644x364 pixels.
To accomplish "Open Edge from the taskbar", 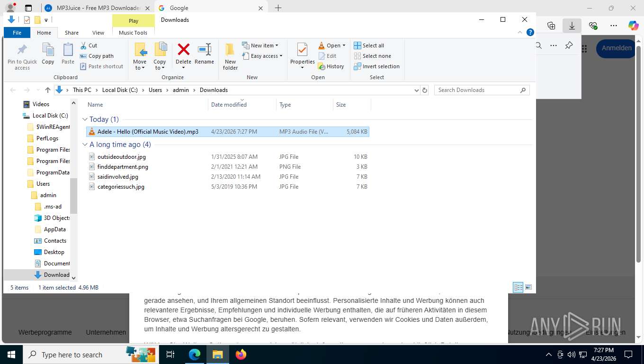I will [x=195, y=354].
